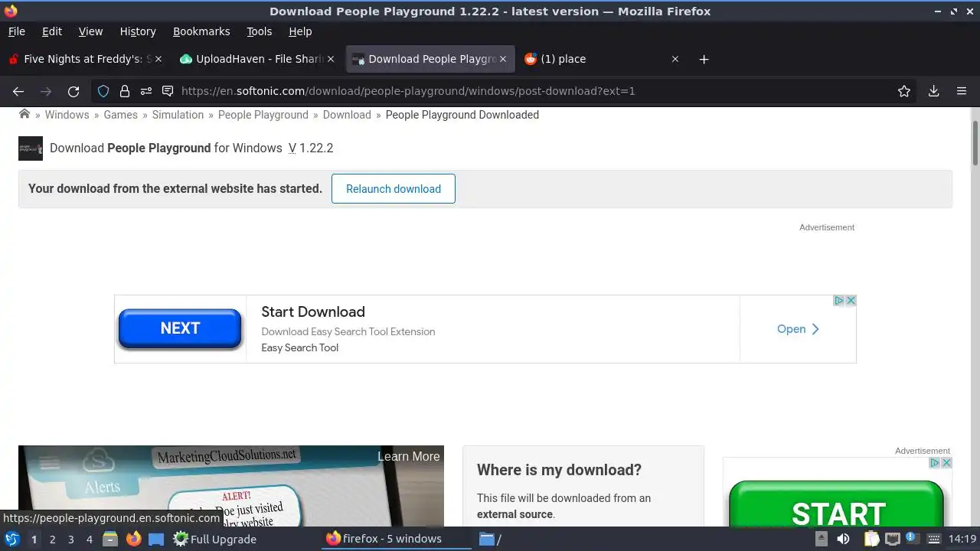This screenshot has height=551, width=980.
Task: Switch to UploadHaven File Sharing tab
Action: click(x=257, y=59)
